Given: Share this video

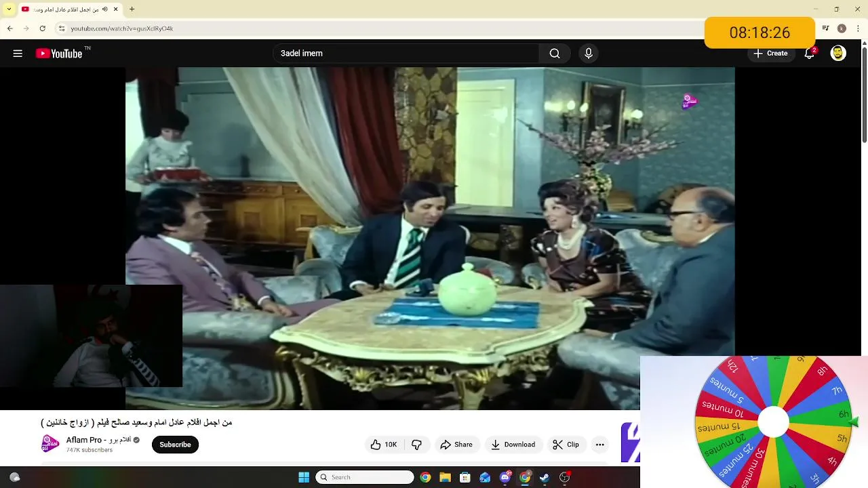Looking at the screenshot, I should pyautogui.click(x=456, y=445).
